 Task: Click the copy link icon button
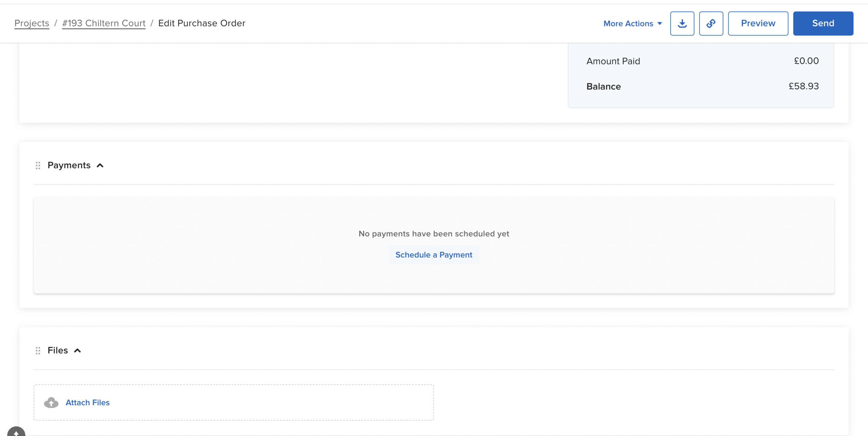[711, 23]
